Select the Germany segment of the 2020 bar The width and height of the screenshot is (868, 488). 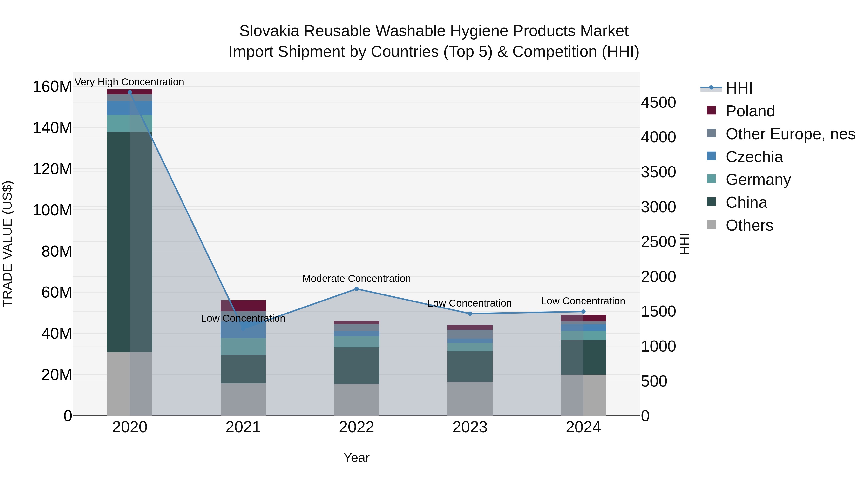pyautogui.click(x=130, y=124)
